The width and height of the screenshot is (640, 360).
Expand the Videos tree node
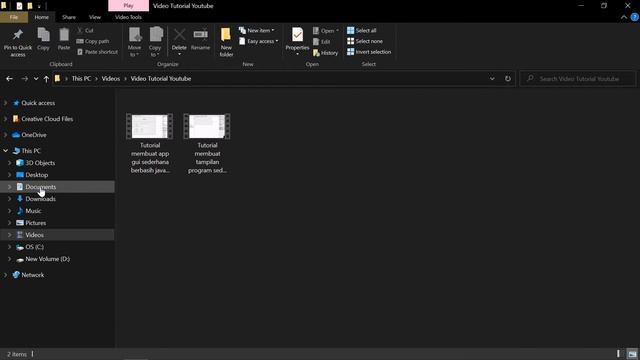(x=9, y=235)
